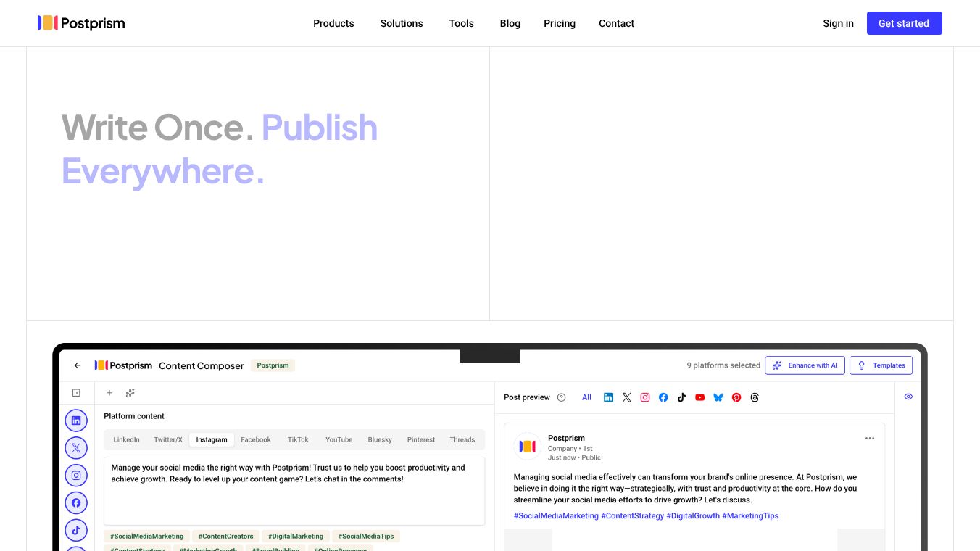
Task: Open the Products menu
Action: tap(333, 23)
